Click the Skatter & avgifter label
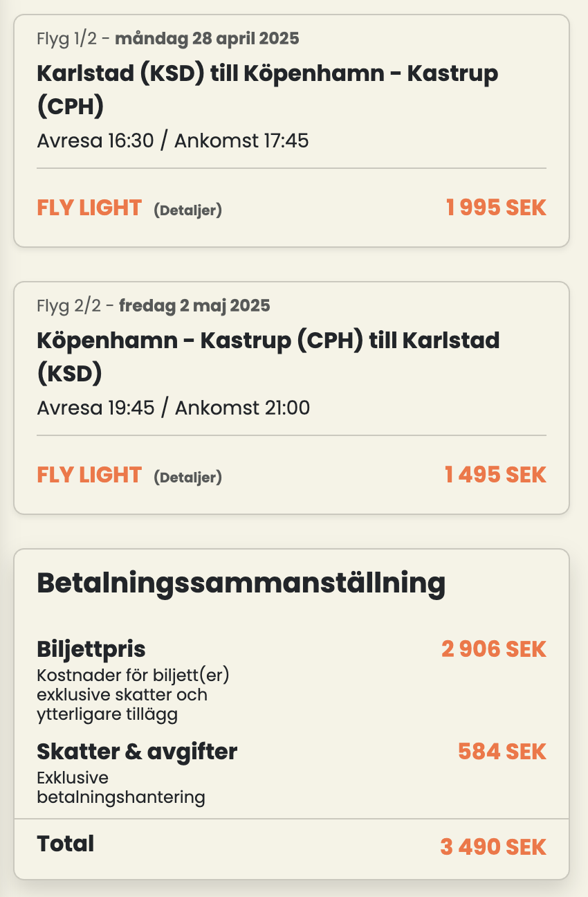This screenshot has height=897, width=588. [x=137, y=752]
